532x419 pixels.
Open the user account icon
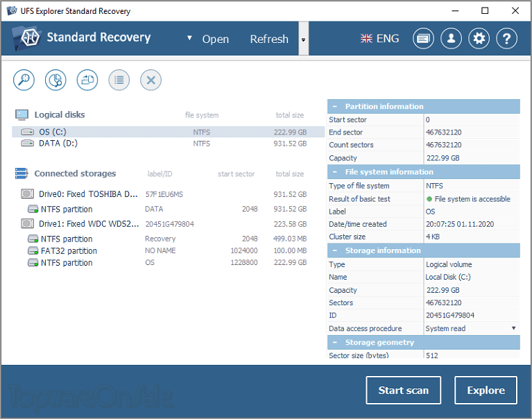click(451, 38)
